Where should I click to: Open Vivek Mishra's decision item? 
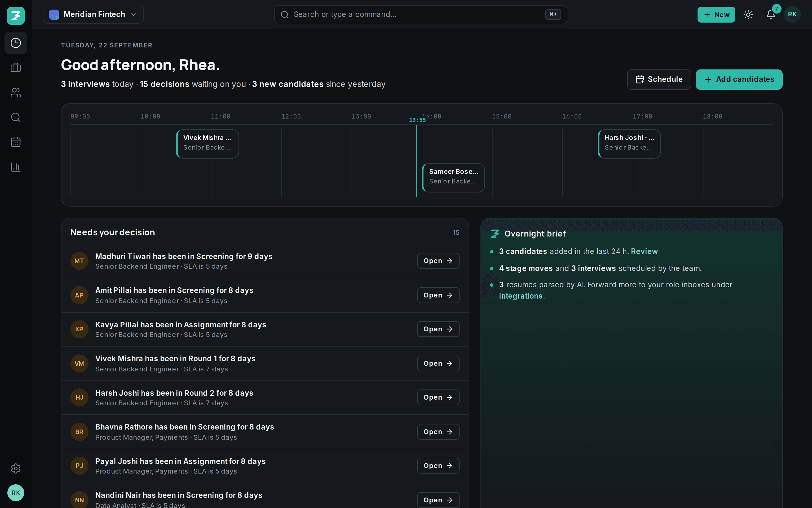pyautogui.click(x=438, y=363)
